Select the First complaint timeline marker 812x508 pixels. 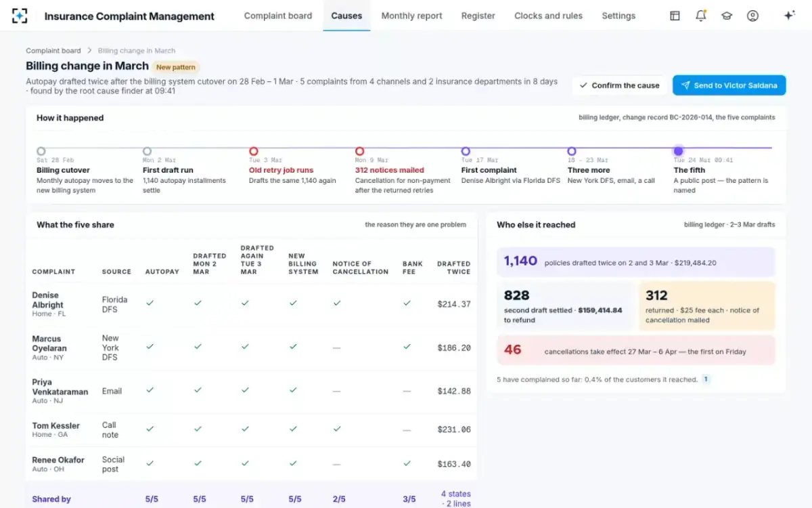(466, 151)
